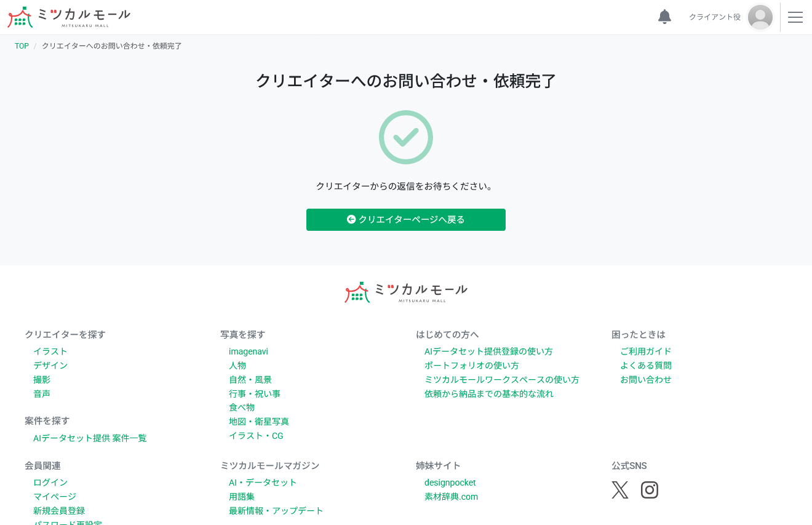Click the ミツカルモール footer logo
This screenshot has width=812, height=525.
click(406, 292)
